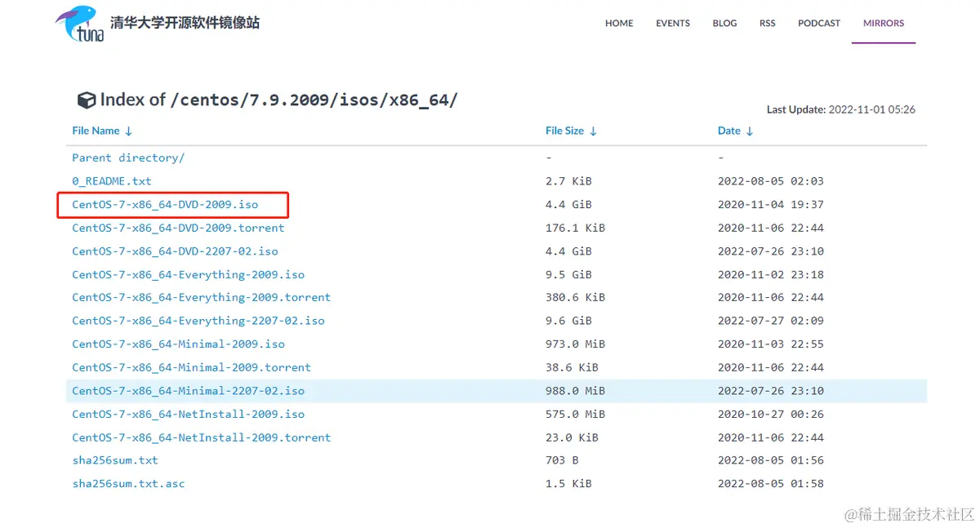Sort by Date column header
The width and height of the screenshot is (980, 528).
point(735,131)
